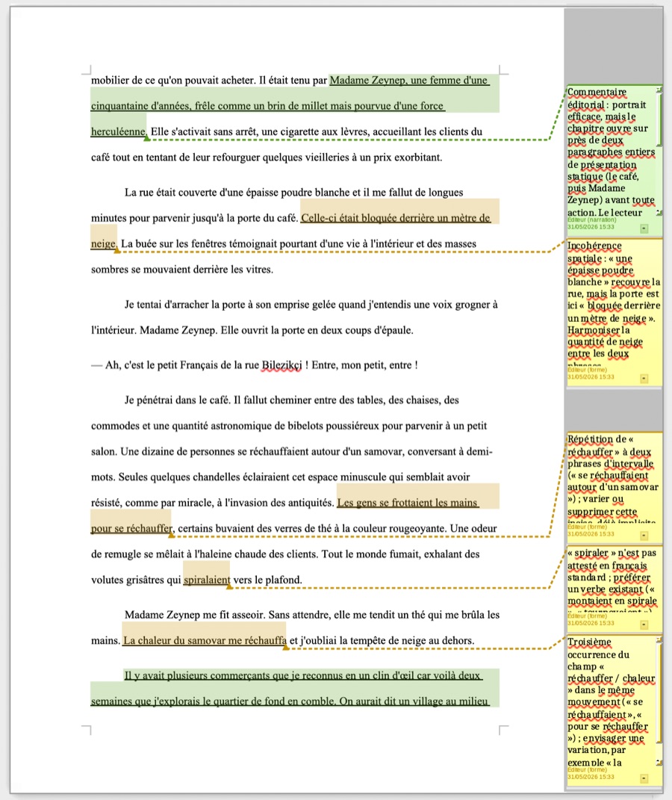Click the highlighted word 'herculéenne'
Screen dimensions: 672x800
pyautogui.click(x=118, y=131)
